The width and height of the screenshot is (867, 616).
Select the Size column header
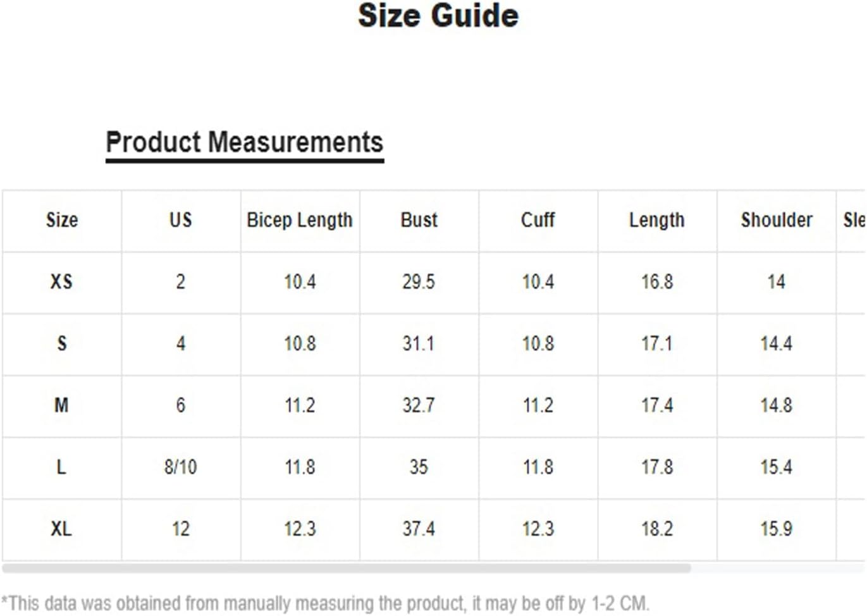[62, 220]
